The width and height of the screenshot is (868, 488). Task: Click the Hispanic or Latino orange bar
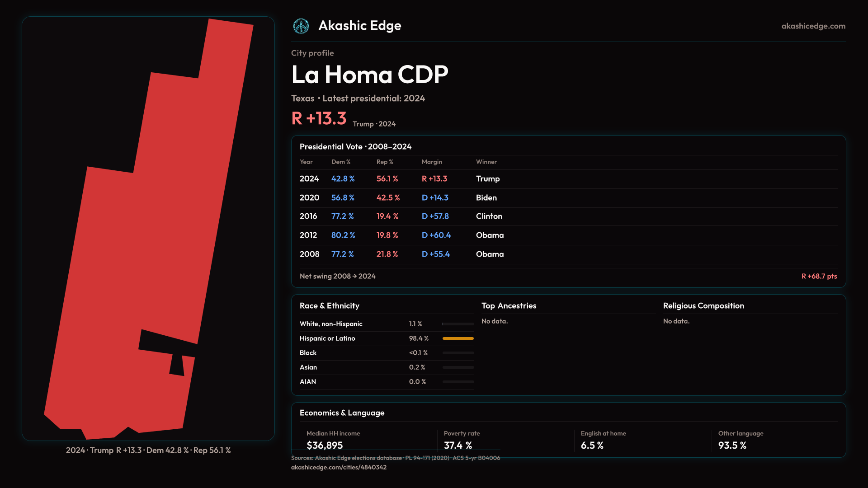[x=458, y=338]
